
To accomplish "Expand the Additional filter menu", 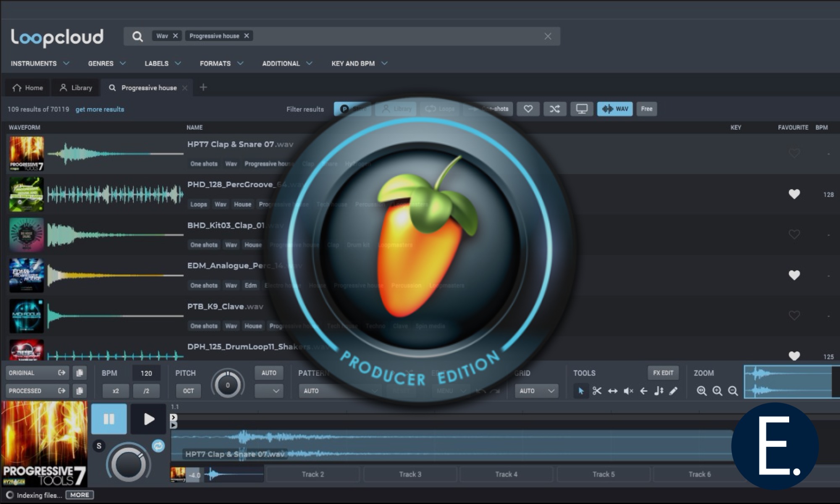I will [287, 63].
